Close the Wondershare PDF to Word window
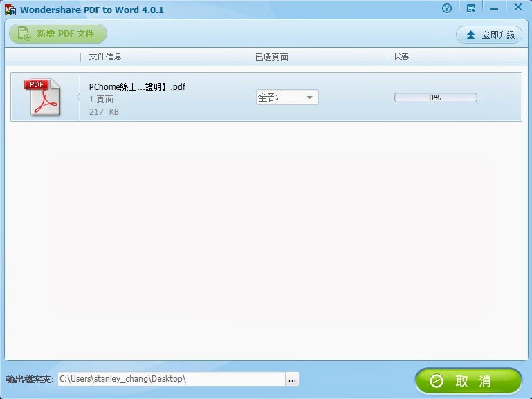The image size is (532, 399). 518,7
